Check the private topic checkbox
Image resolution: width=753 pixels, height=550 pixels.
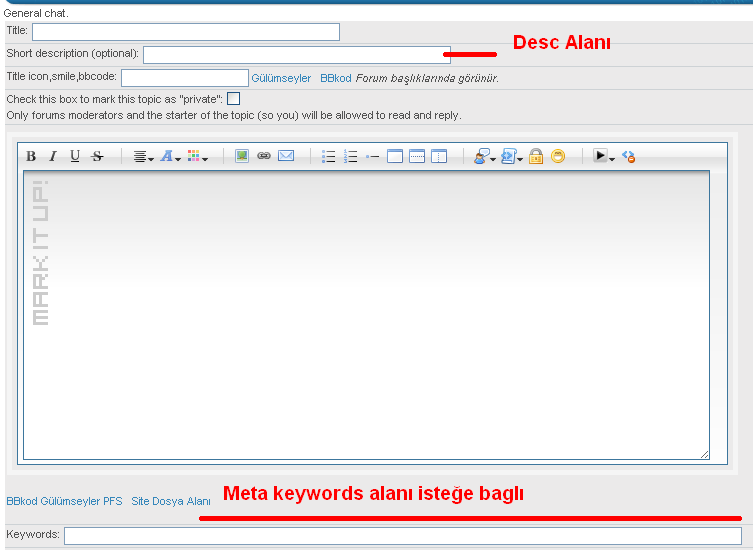tap(233, 99)
